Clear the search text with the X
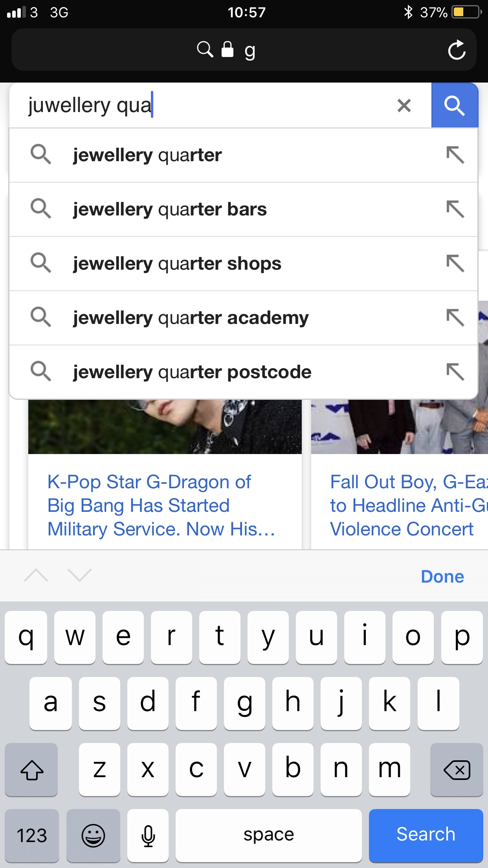488x868 pixels. coord(404,105)
